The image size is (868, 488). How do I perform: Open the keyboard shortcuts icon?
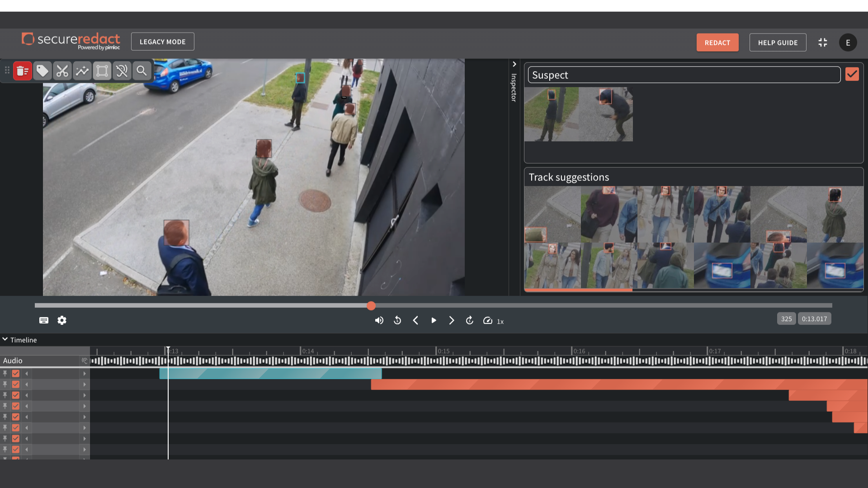pyautogui.click(x=44, y=320)
